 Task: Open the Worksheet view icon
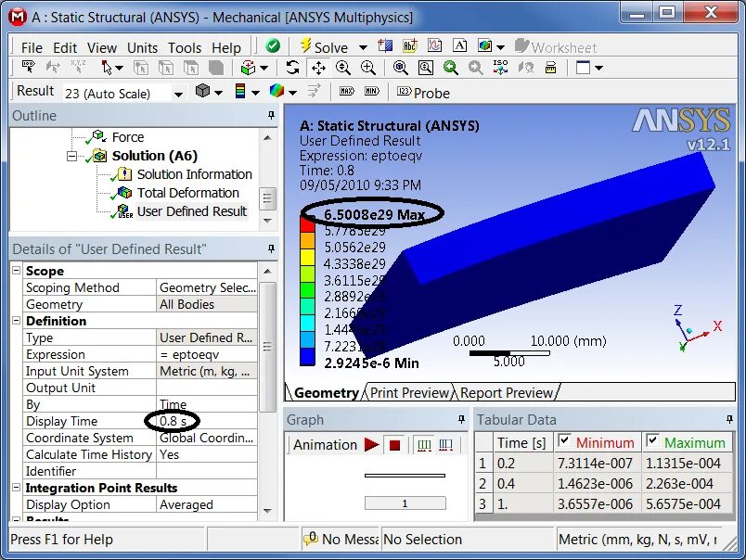pos(522,46)
